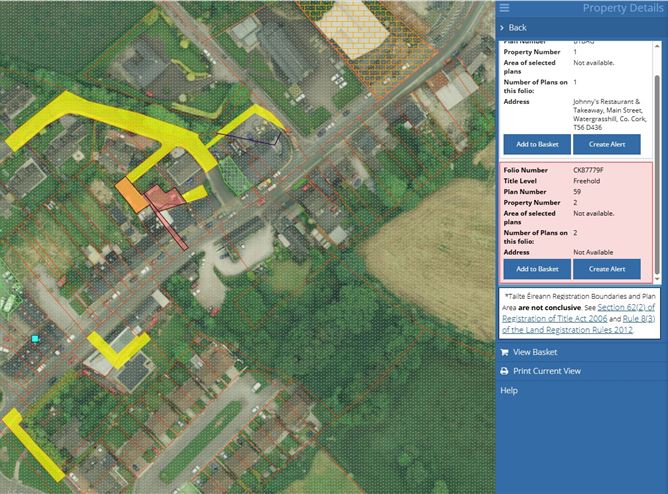
Task: Create alert for Johnny's Restaurant property
Action: pyautogui.click(x=606, y=144)
